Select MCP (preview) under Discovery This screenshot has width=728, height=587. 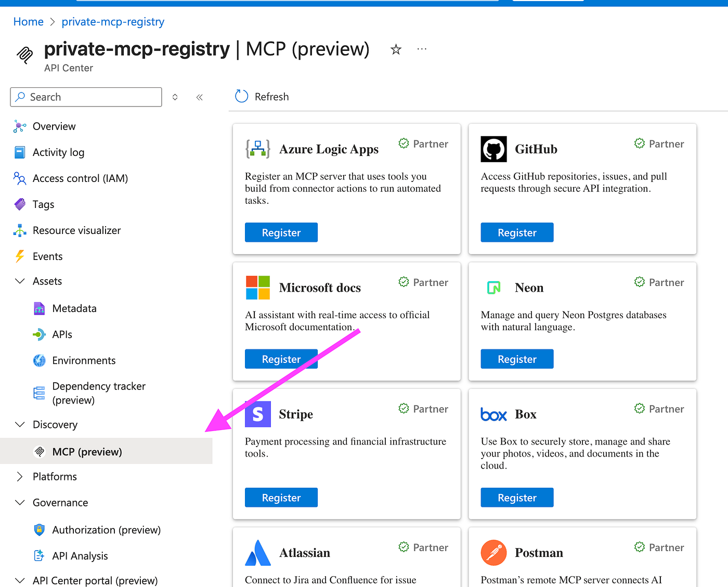[x=87, y=451]
